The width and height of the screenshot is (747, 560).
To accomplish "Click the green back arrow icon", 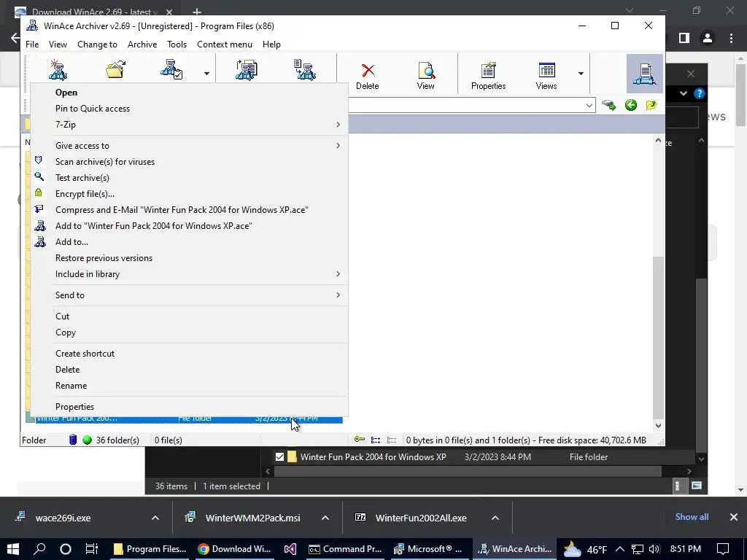I will click(631, 105).
